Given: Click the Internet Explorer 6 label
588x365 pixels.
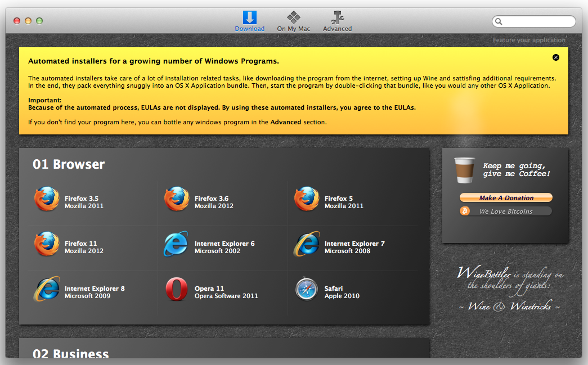Looking at the screenshot, I should pos(225,244).
